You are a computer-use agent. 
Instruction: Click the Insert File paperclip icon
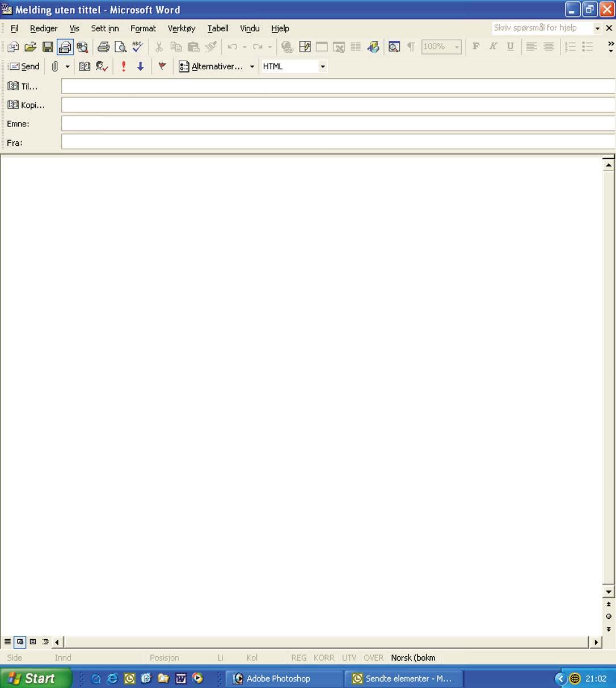pos(55,66)
